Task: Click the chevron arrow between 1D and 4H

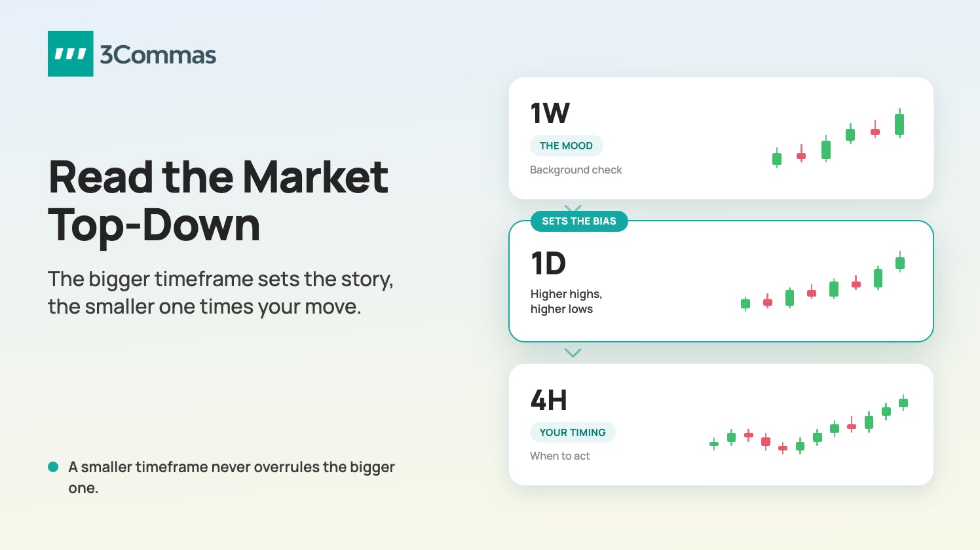Action: [x=573, y=353]
